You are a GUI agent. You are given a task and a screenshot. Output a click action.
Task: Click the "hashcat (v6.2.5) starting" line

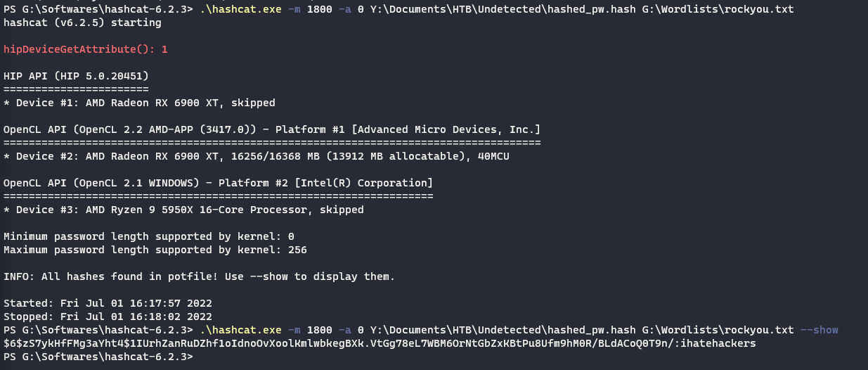coord(82,23)
